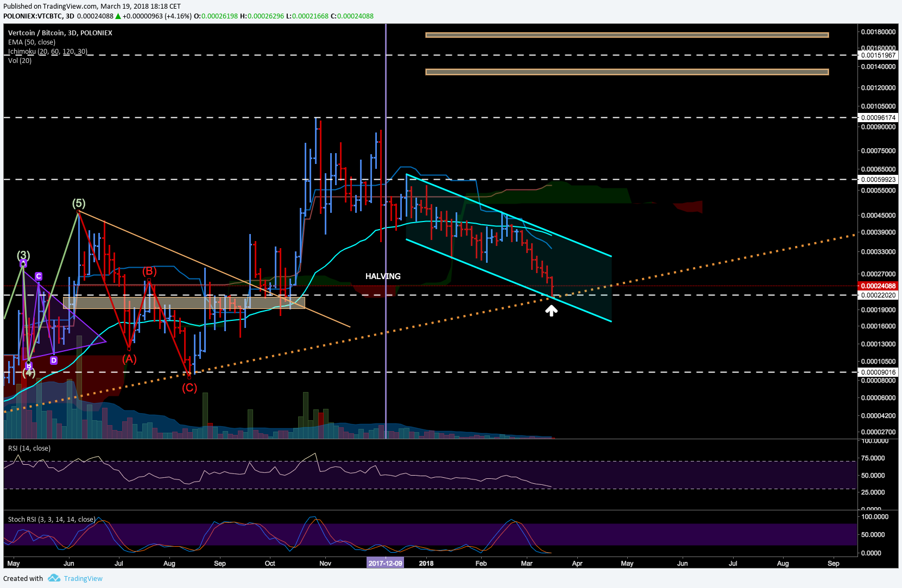Image resolution: width=902 pixels, height=588 pixels.
Task: Click the red 0.00024088 current price label
Action: click(x=878, y=286)
